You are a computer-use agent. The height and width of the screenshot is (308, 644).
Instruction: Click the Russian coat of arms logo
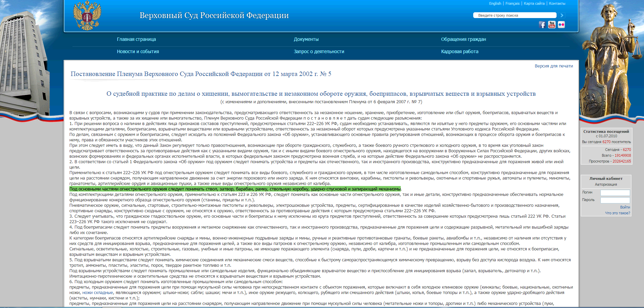(87, 16)
